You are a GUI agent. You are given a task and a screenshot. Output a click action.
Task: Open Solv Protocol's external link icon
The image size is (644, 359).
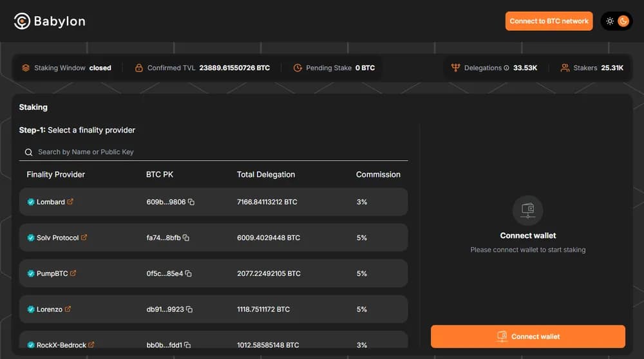click(84, 237)
